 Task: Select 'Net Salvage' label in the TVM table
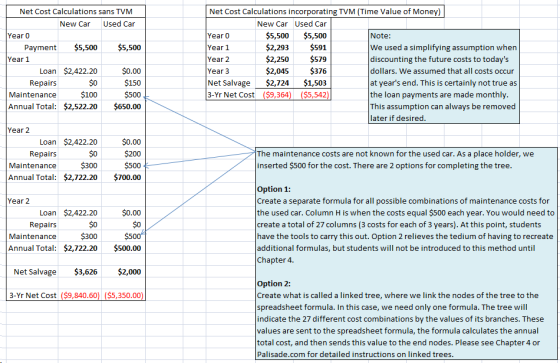click(229, 83)
